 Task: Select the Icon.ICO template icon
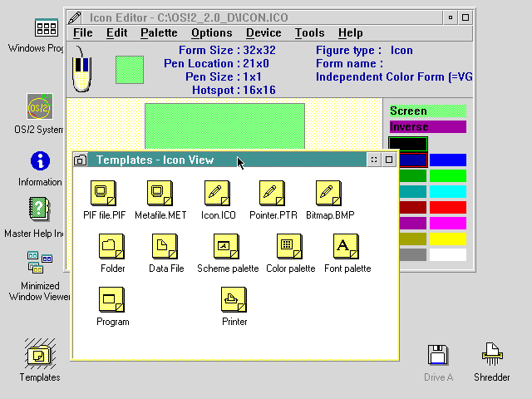[x=217, y=193]
